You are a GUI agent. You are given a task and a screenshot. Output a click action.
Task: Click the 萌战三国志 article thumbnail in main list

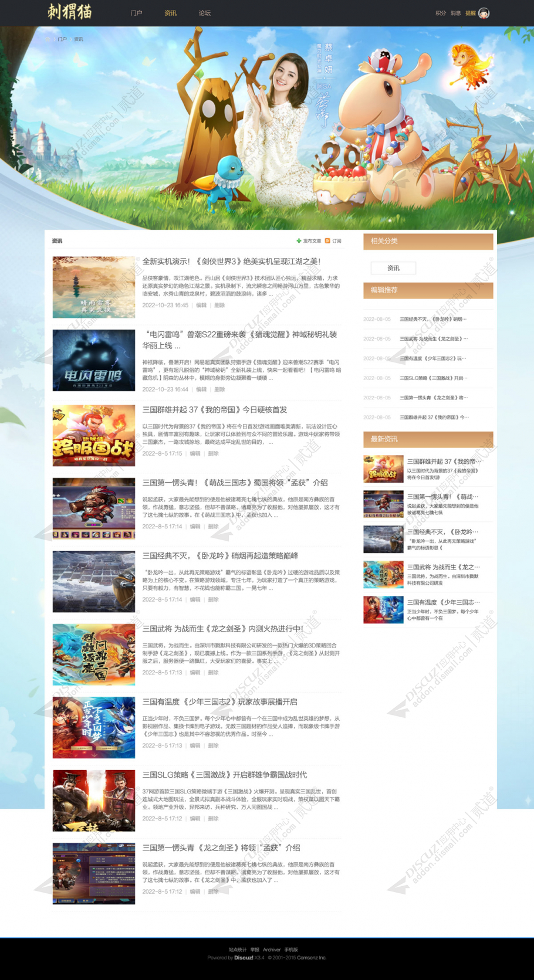[94, 508]
